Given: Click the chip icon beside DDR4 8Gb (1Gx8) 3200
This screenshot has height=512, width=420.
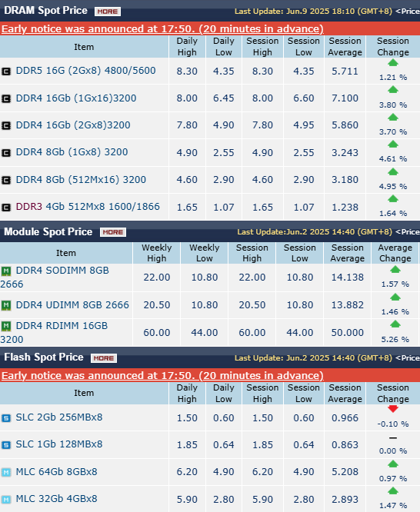Looking at the screenshot, I should [6, 153].
